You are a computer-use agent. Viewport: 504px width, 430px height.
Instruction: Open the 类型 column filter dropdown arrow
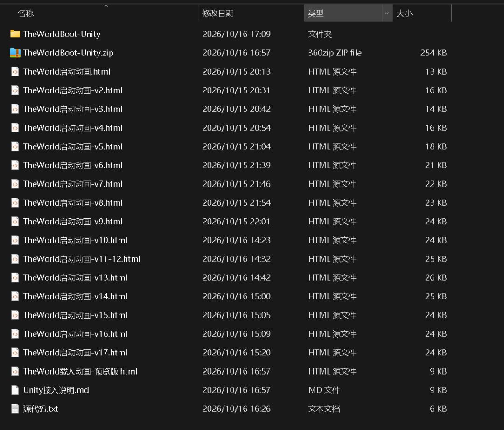pos(387,13)
